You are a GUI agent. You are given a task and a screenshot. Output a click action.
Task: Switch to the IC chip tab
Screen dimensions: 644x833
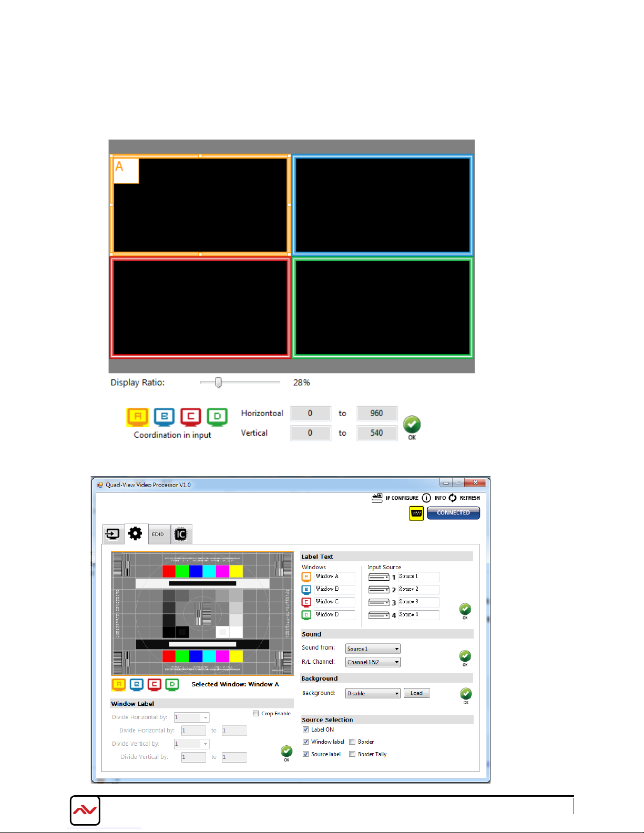point(181,534)
